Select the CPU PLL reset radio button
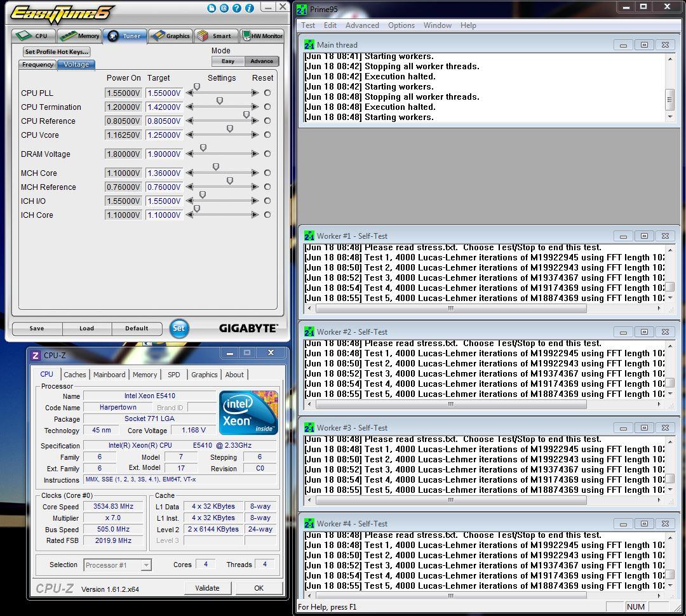Viewport: 686px width, 616px height. 267,93
